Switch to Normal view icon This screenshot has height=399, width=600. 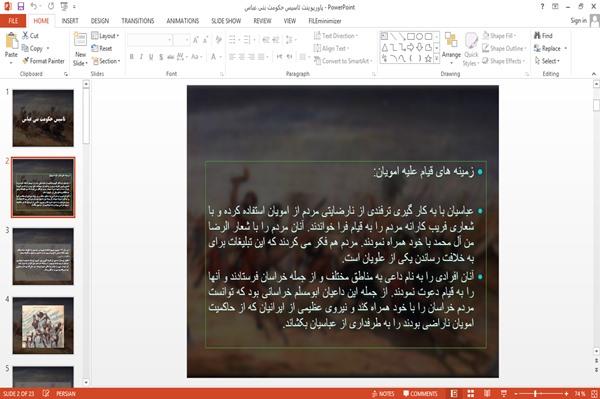[x=454, y=394]
